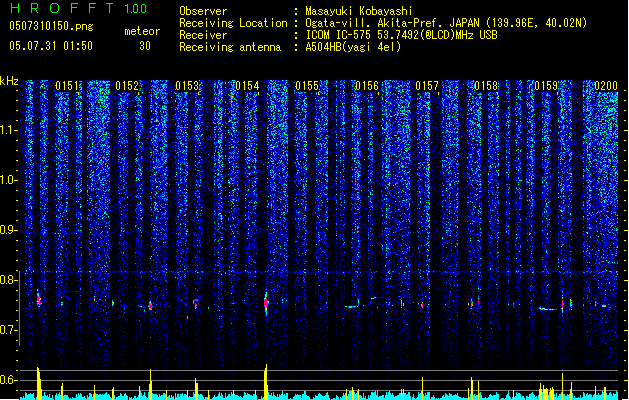Screen dimensions: 629x400
Task: Click the 0152 time marker
Action: (x=127, y=86)
